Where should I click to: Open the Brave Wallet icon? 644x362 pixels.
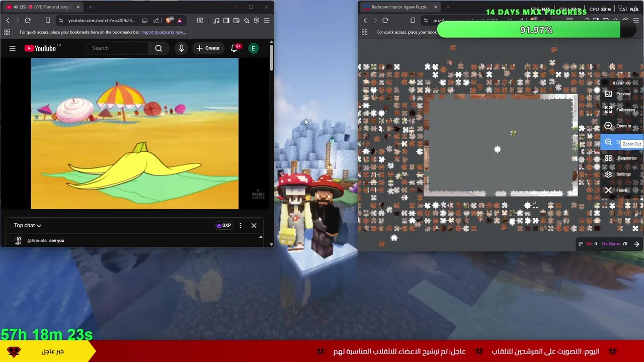point(236,21)
